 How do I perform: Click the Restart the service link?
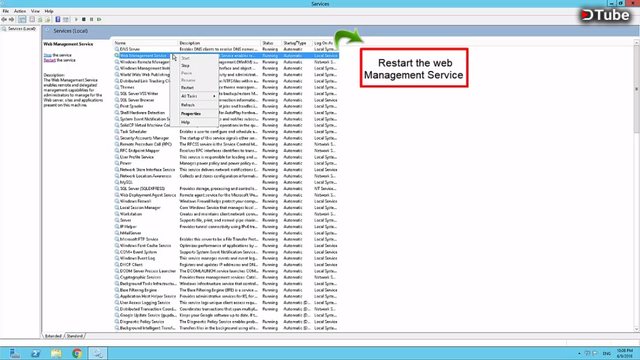(x=49, y=60)
